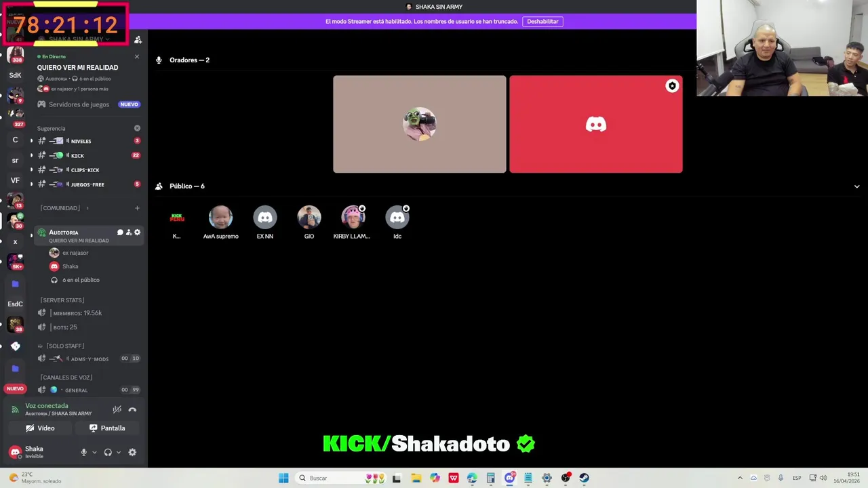Open microphone input options chevron

point(94,452)
